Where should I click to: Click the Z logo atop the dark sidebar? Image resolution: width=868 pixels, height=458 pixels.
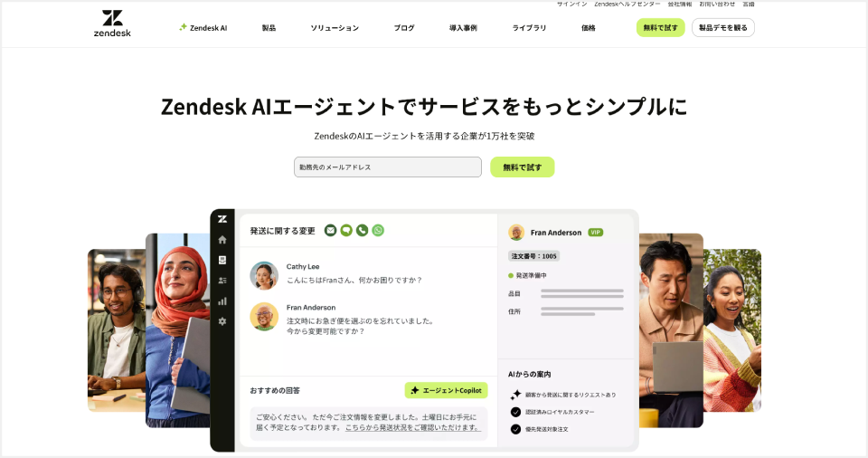point(222,219)
